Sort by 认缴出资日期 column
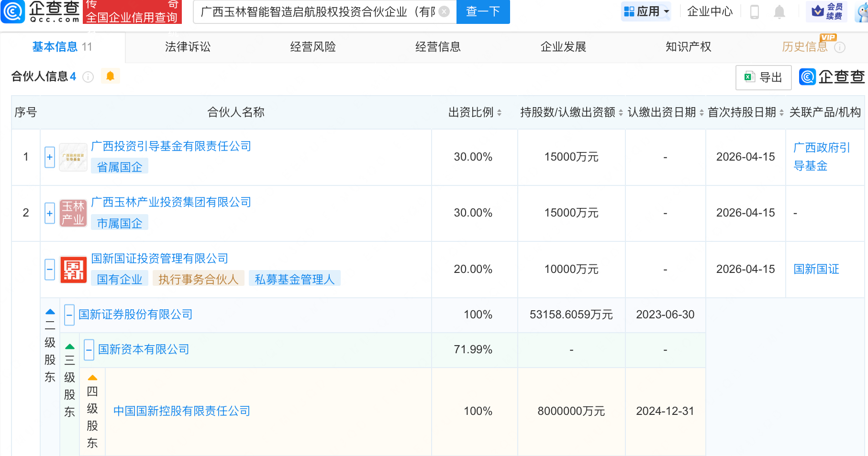The image size is (868, 456). [701, 113]
